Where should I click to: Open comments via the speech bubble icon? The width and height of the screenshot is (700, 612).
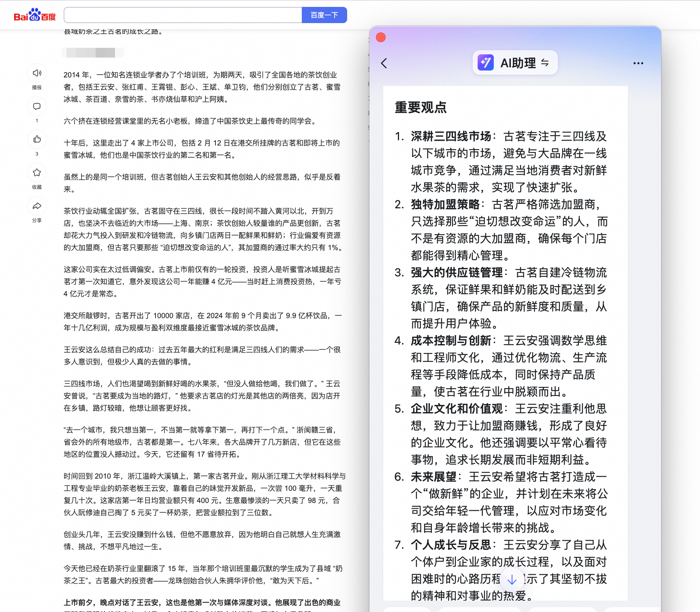[37, 106]
